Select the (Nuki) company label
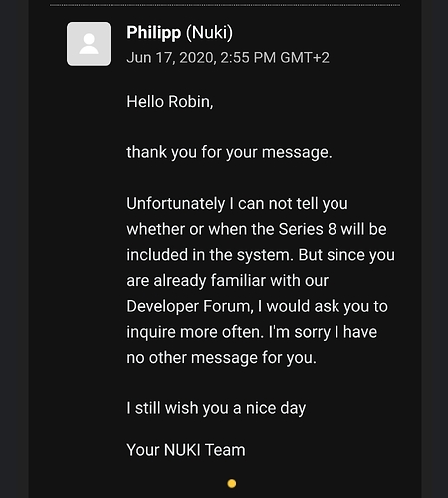The width and height of the screenshot is (448, 498). click(209, 33)
